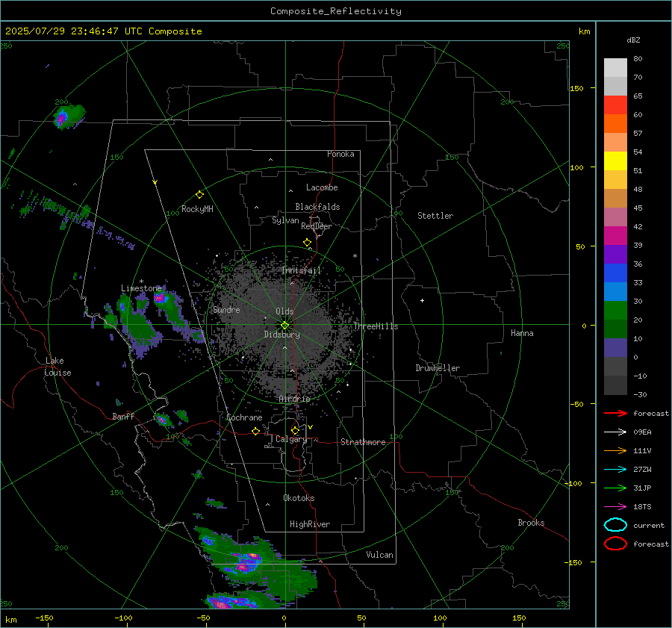Select the dark green 10-20 dBZ swatch
This screenshot has height=628, width=672.
tap(615, 329)
